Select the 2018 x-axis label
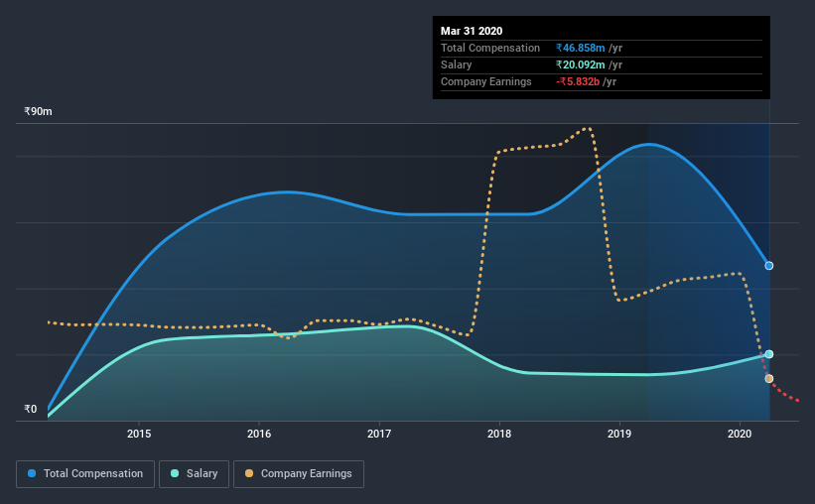 tap(499, 434)
